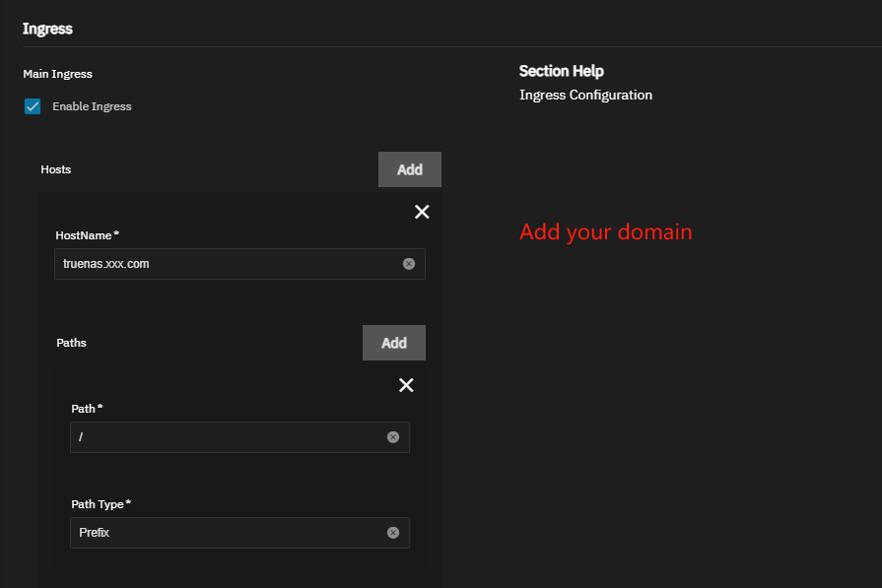Image resolution: width=882 pixels, height=588 pixels.
Task: Focus the HostName field with truenas.xxx.com
Action: coord(227,264)
